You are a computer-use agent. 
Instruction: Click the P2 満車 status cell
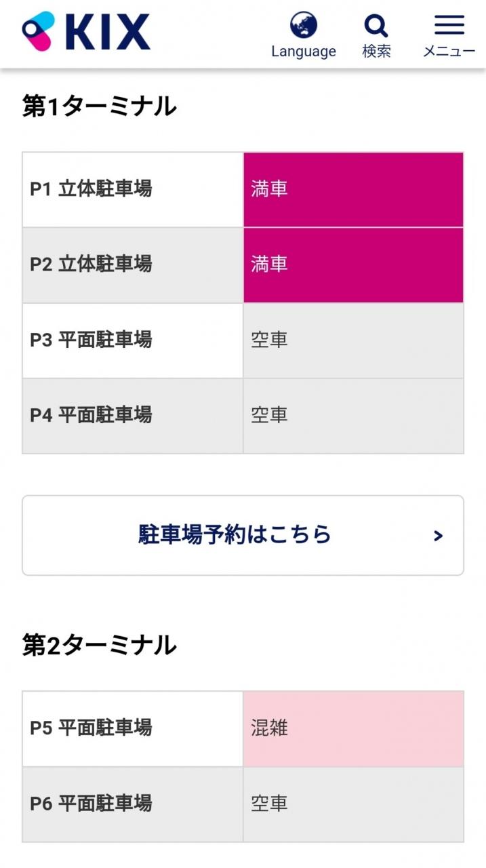tap(353, 264)
